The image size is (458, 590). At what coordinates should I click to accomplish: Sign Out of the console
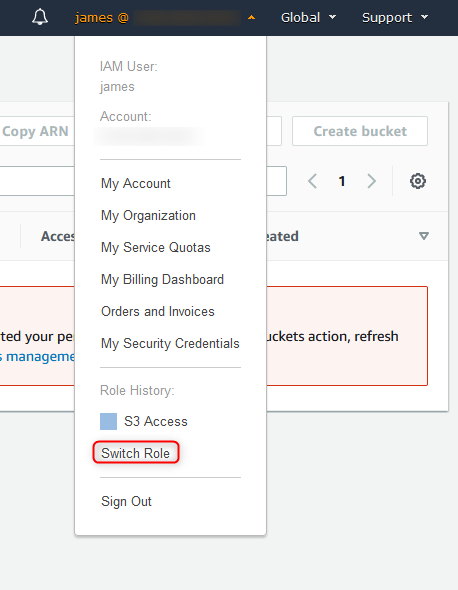coord(126,502)
